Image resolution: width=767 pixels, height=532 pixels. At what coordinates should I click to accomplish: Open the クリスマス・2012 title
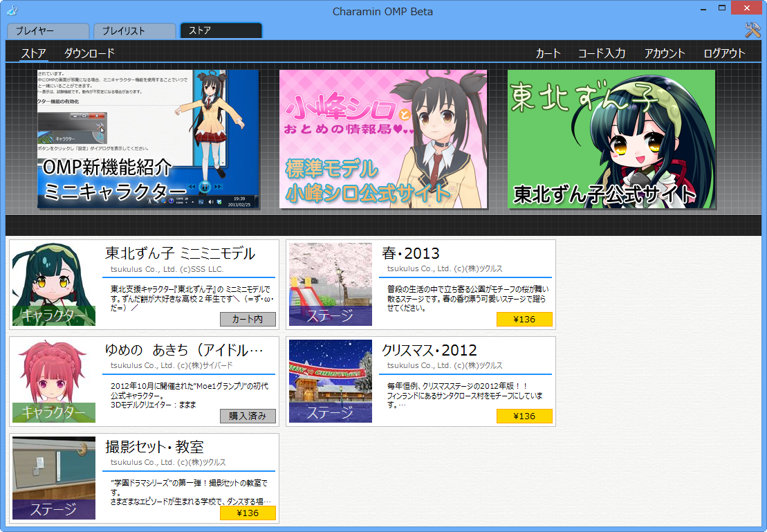click(429, 350)
